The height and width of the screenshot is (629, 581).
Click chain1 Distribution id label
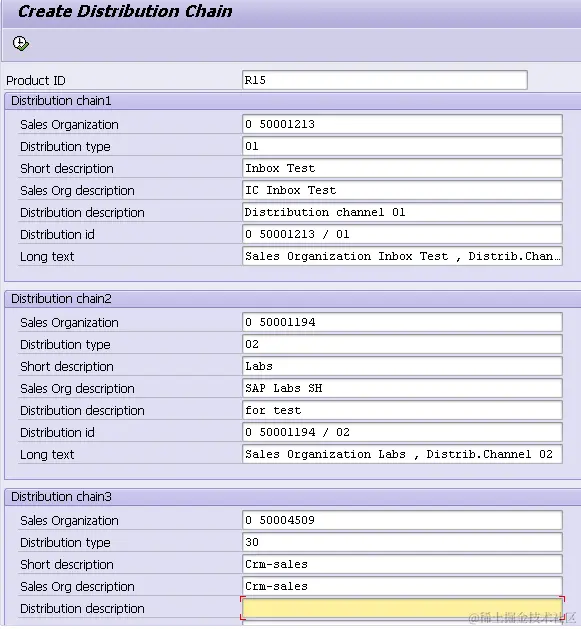[57, 235]
